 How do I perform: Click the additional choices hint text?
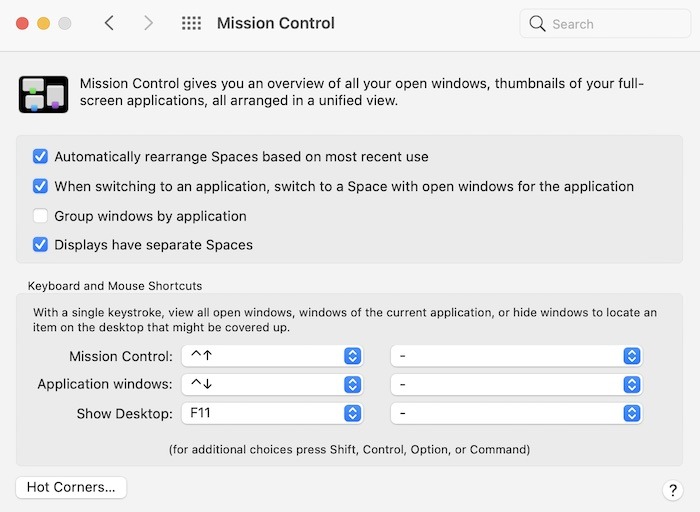tap(350, 449)
